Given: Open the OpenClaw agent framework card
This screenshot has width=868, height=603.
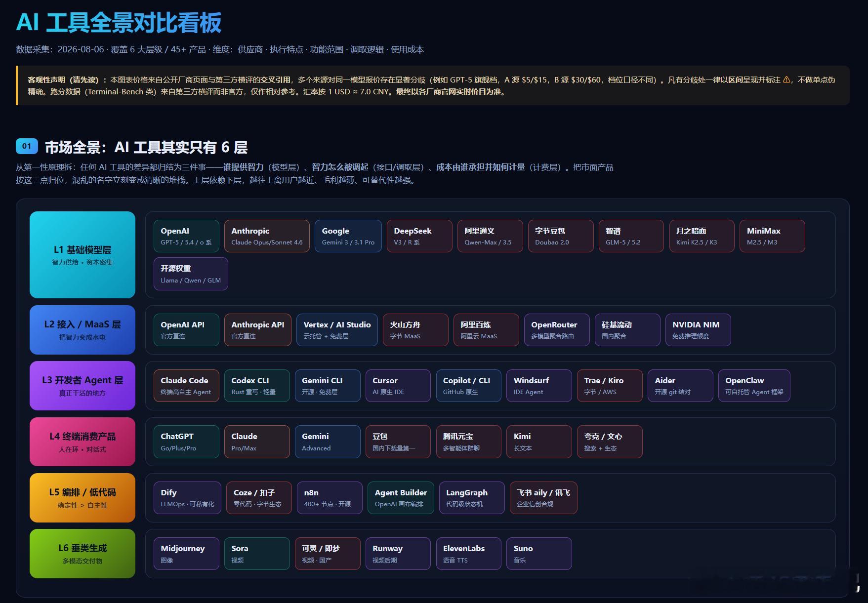Looking at the screenshot, I should (754, 386).
